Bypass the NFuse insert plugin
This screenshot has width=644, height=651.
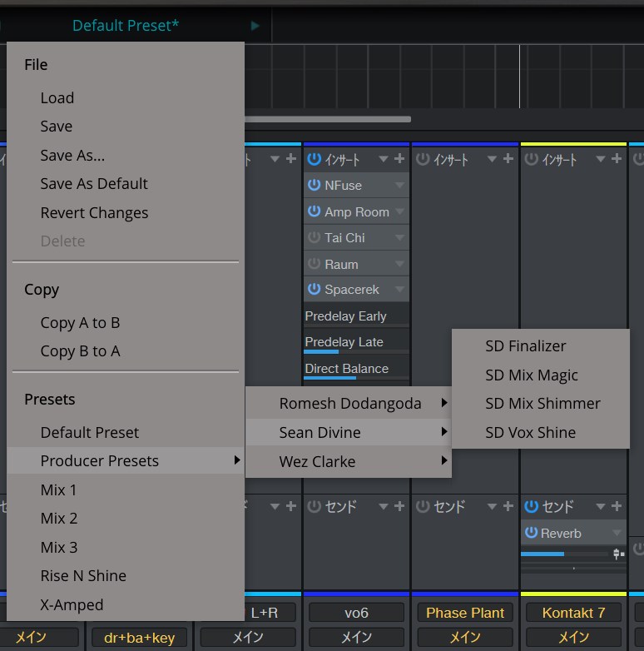click(x=314, y=185)
